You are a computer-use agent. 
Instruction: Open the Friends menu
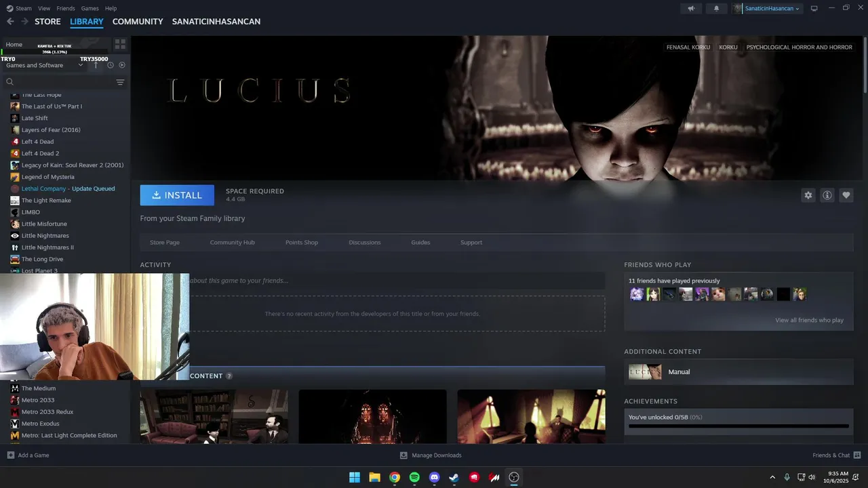pyautogui.click(x=66, y=8)
